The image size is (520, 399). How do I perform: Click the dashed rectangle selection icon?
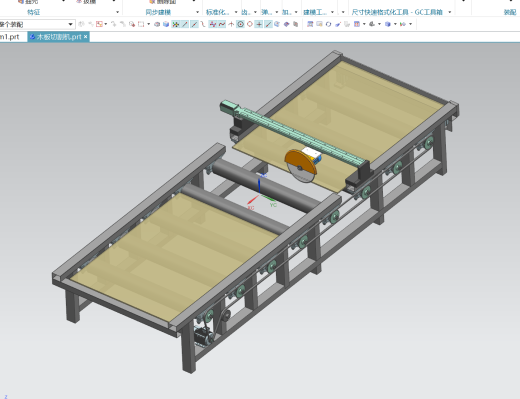[x=141, y=24]
